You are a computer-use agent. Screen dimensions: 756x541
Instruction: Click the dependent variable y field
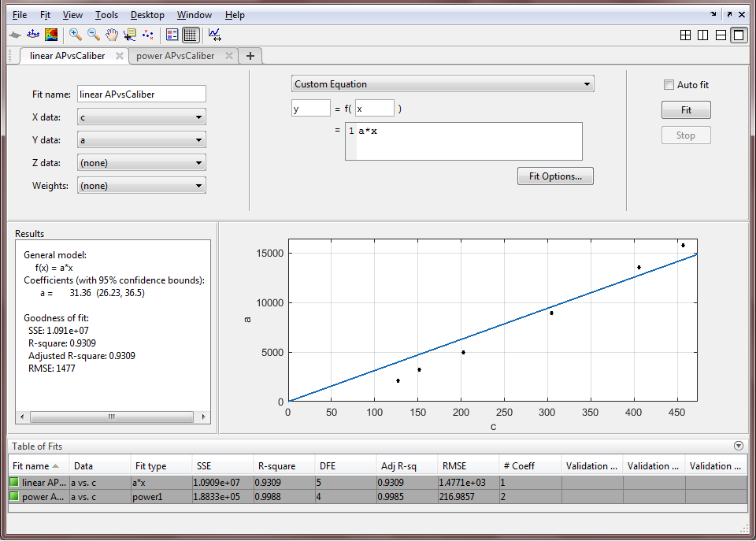click(311, 109)
